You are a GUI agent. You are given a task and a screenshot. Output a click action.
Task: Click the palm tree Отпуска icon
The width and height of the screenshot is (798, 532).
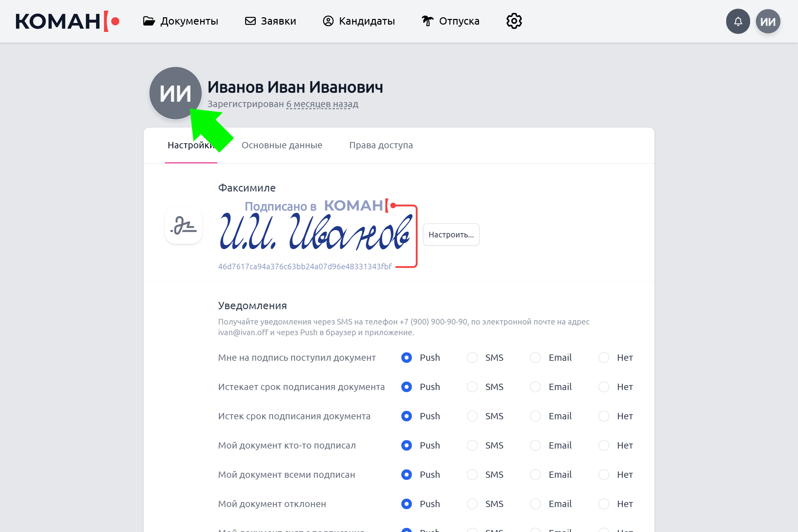point(428,21)
